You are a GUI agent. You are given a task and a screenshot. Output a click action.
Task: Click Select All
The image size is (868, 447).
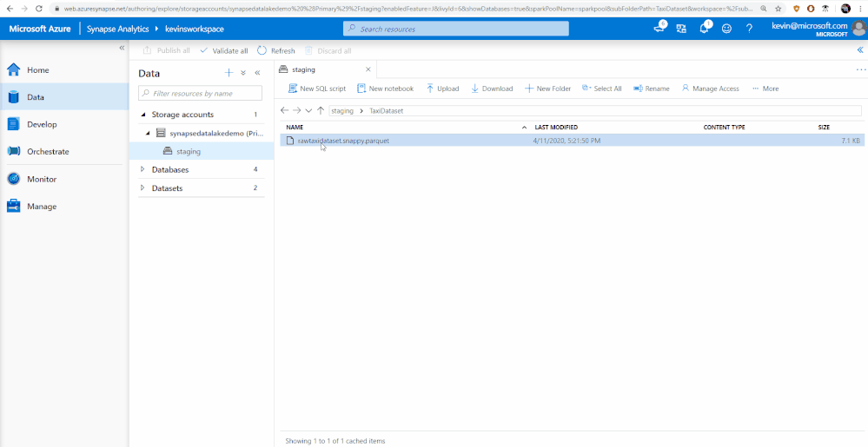tap(602, 89)
